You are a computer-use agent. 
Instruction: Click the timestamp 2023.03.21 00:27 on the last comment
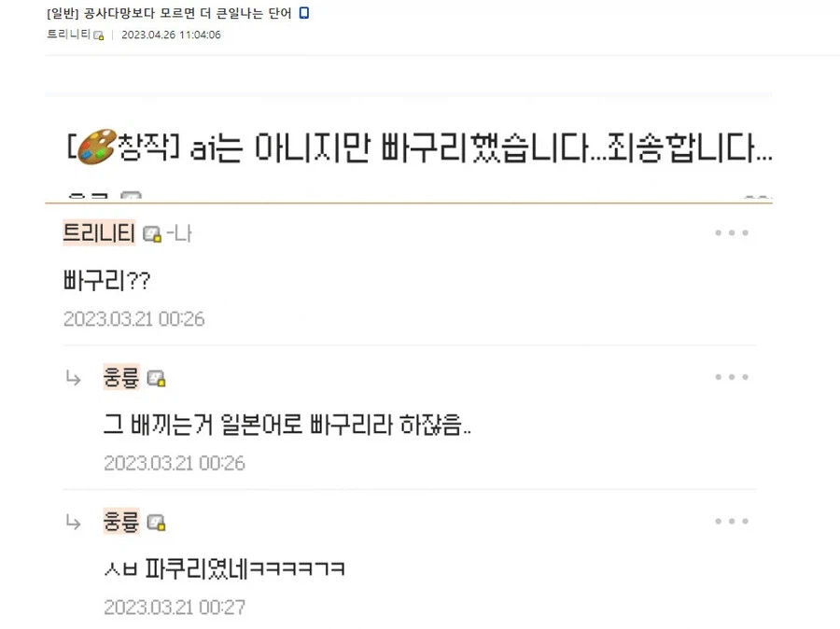tap(176, 607)
